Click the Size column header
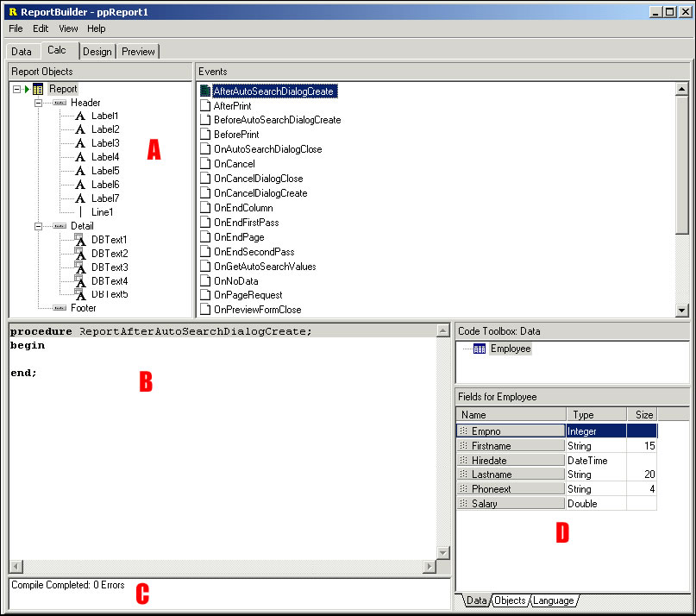Viewport: 696px width, 616px height. pyautogui.click(x=643, y=414)
